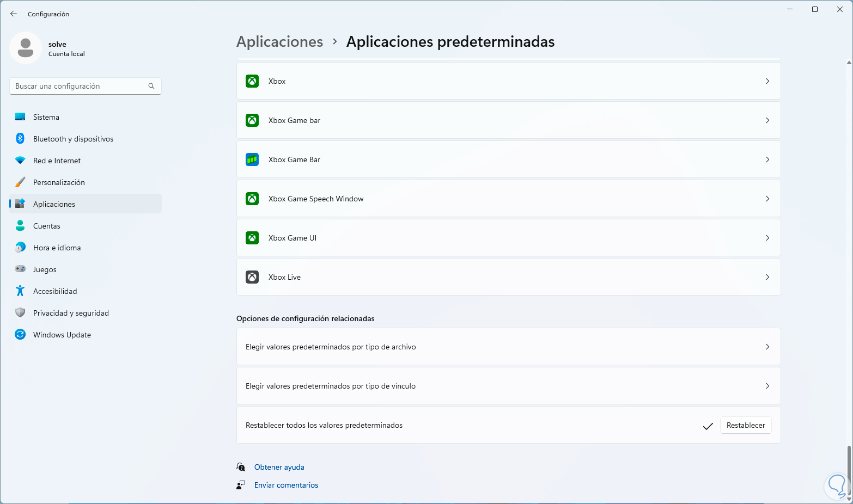Click the blue Xbox Game Bar icon
The width and height of the screenshot is (853, 504).
coord(252,159)
